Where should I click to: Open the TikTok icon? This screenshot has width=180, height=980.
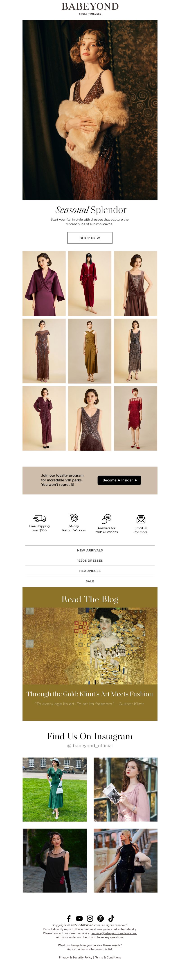[111, 918]
